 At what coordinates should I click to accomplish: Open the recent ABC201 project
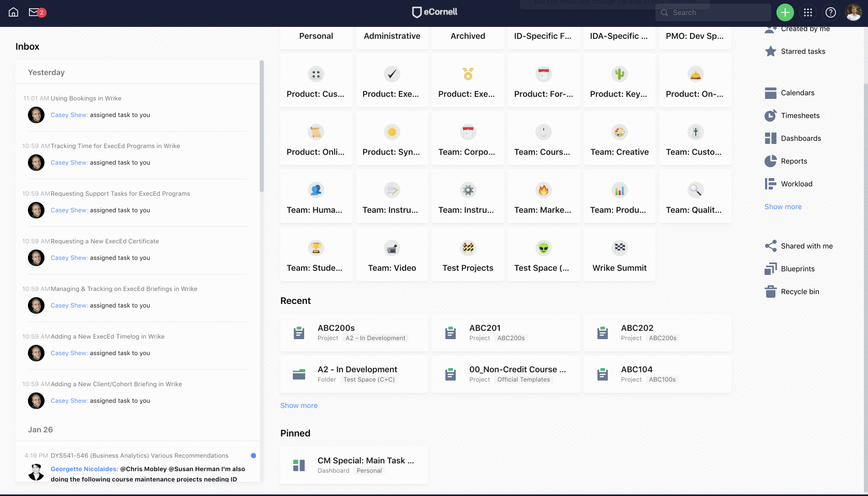[x=505, y=333]
